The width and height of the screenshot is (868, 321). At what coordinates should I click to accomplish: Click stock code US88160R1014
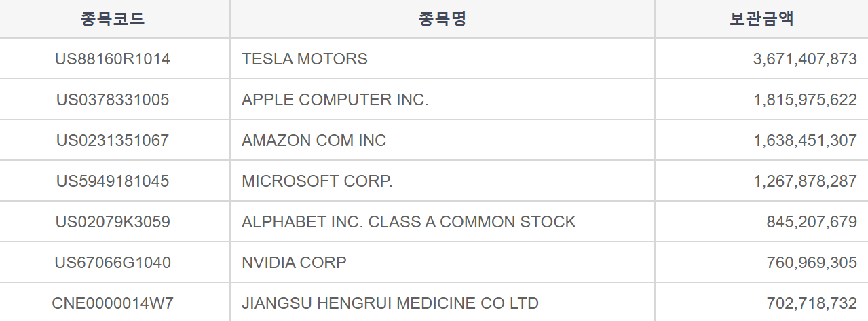pyautogui.click(x=113, y=59)
